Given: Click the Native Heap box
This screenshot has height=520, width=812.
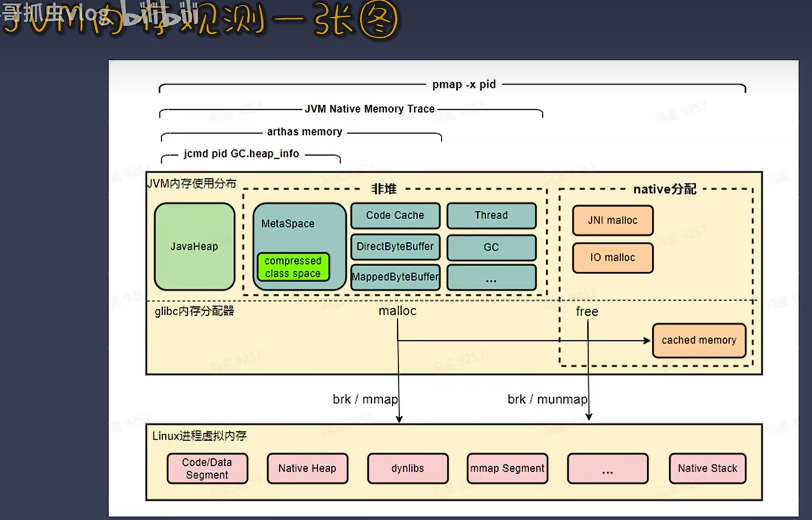Looking at the screenshot, I should point(307,468).
